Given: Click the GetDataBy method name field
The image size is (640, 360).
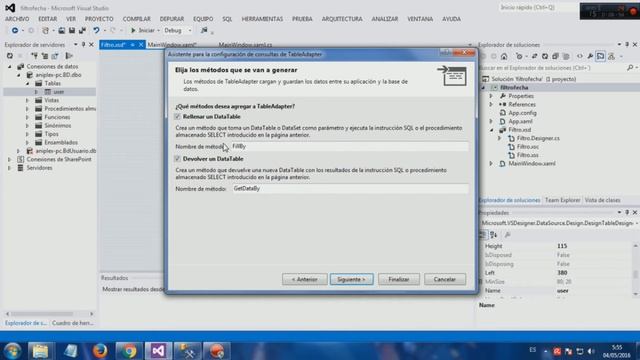Looking at the screenshot, I should [x=350, y=189].
